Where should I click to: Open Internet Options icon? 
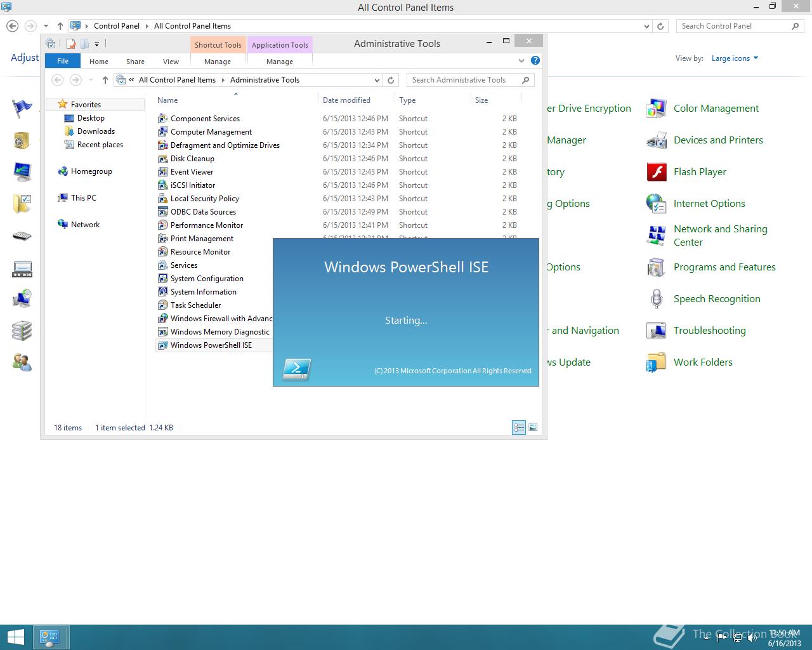click(656, 204)
